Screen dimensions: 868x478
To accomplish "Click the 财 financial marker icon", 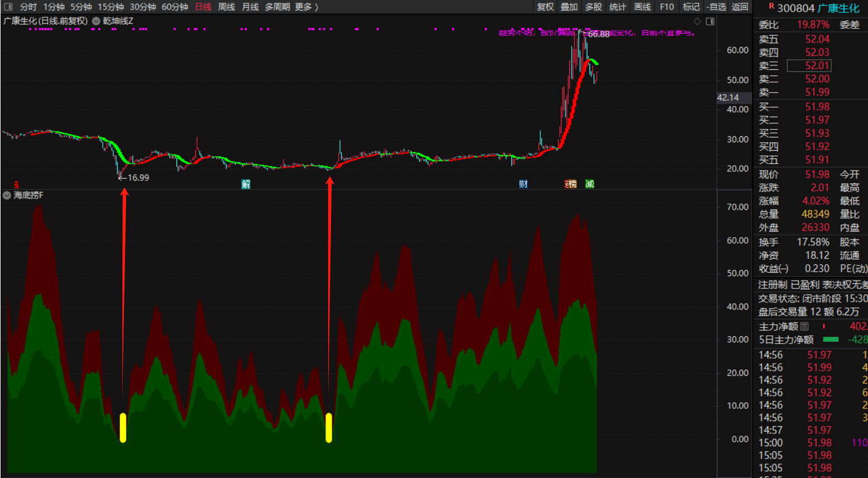I will coord(523,184).
